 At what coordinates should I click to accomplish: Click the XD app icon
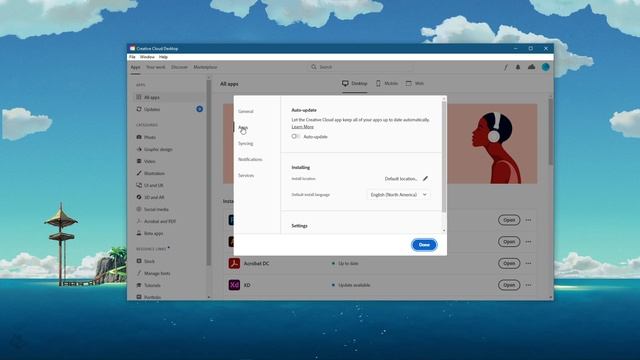[x=234, y=285]
